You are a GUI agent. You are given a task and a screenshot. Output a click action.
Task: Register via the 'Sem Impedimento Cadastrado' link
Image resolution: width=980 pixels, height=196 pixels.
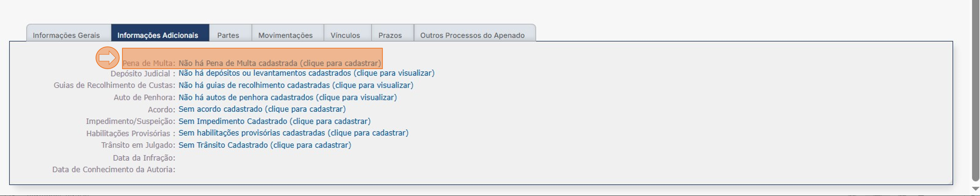coord(274,121)
